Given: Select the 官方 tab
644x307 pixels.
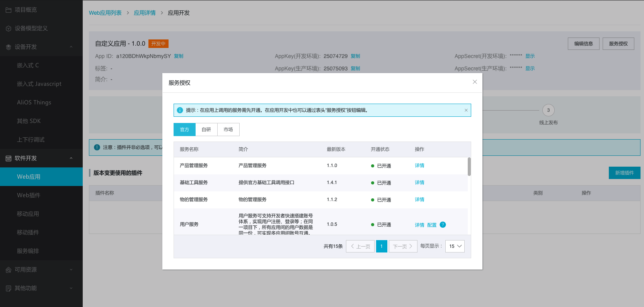Looking at the screenshot, I should (184, 130).
